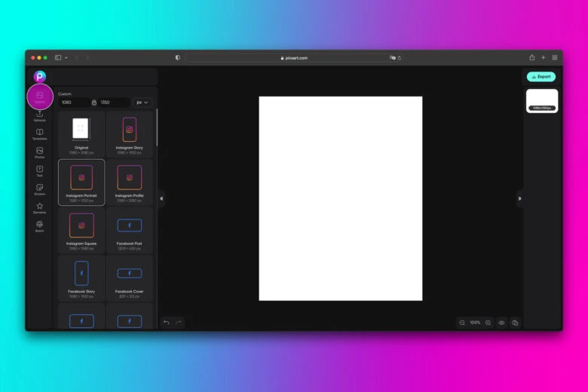588x392 pixels.
Task: Open the Stickers panel
Action: [39, 188]
